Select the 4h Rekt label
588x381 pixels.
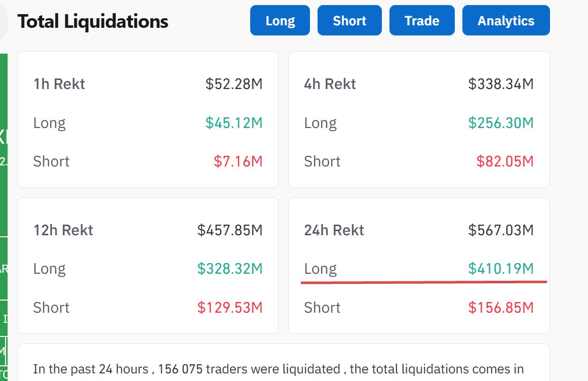click(330, 84)
